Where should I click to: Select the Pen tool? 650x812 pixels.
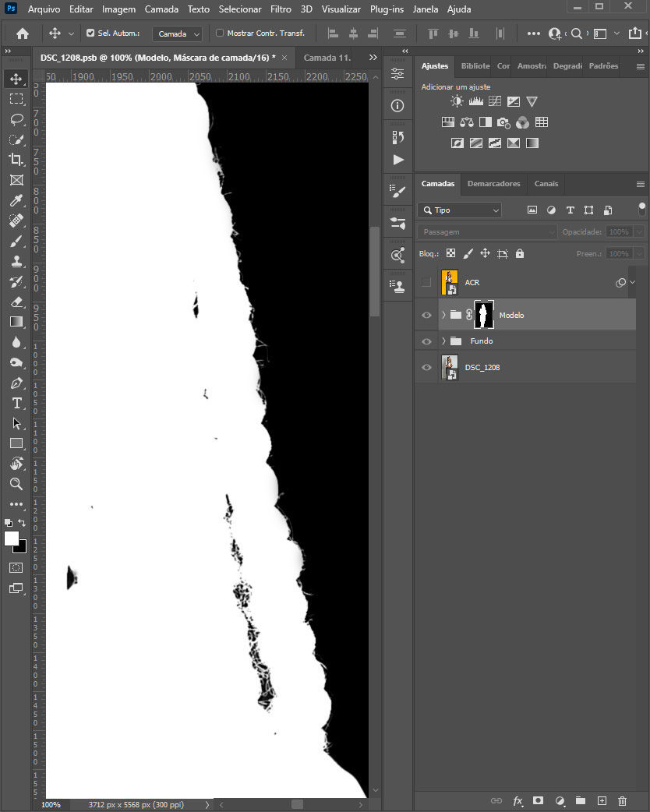[x=16, y=383]
